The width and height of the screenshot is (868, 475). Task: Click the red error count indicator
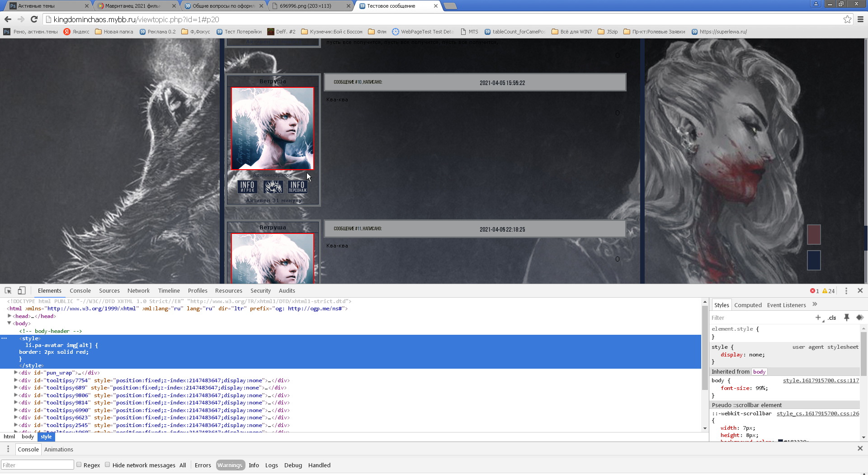pos(814,291)
